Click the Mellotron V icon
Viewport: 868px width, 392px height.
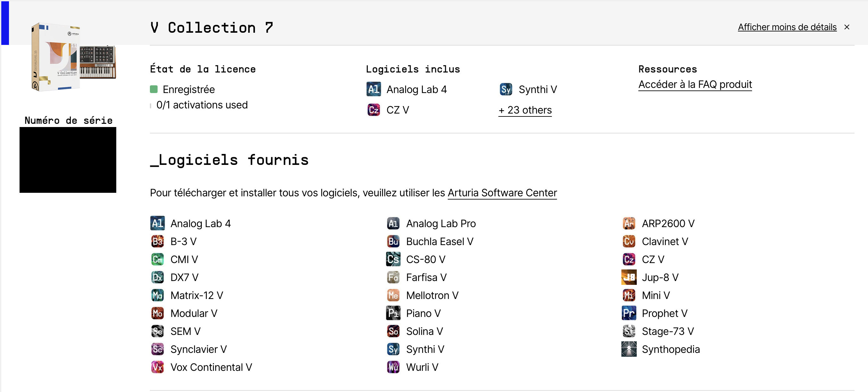(393, 295)
